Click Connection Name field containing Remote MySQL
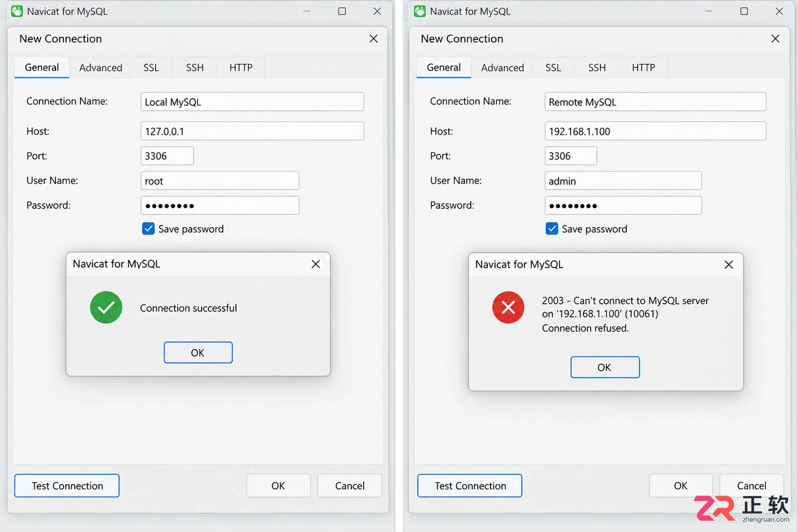 [656, 102]
